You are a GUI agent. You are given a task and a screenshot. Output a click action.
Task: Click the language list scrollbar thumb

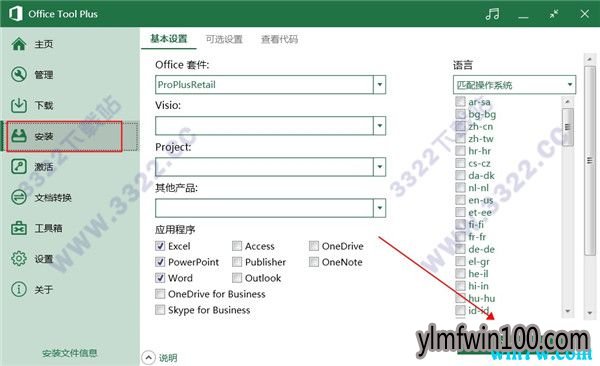tap(567, 127)
